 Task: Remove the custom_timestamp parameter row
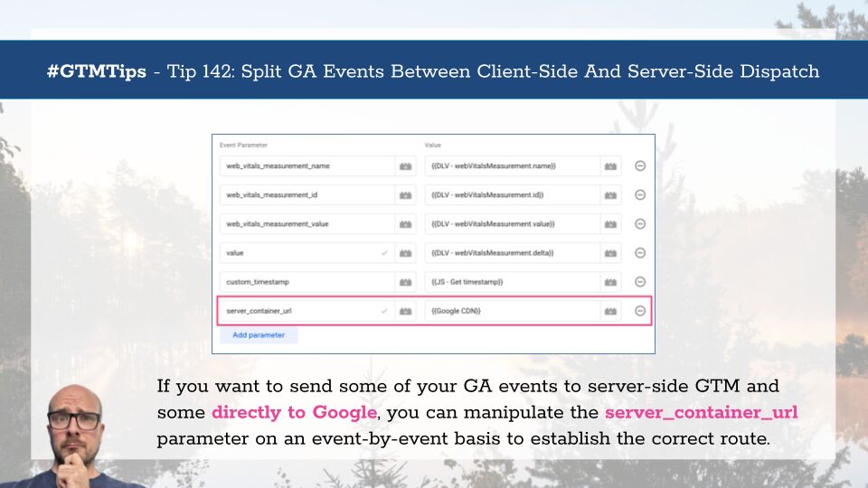point(640,282)
